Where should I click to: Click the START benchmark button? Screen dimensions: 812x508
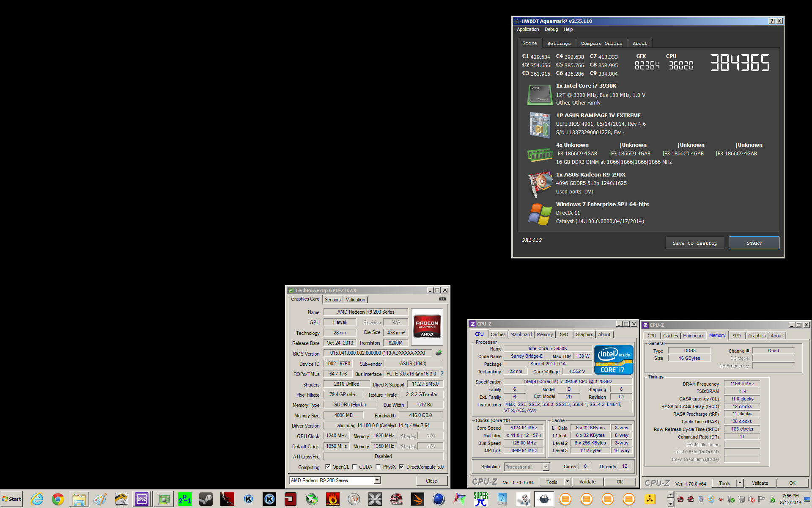(754, 243)
